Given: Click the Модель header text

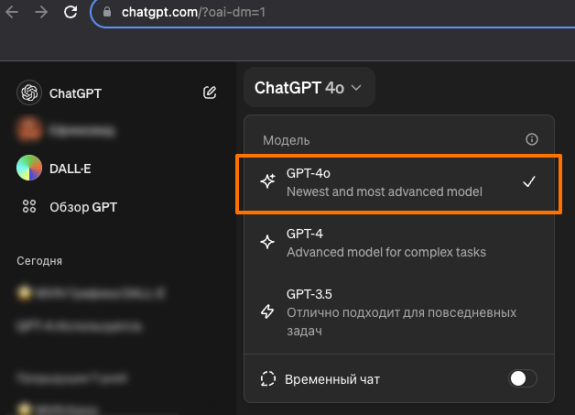Looking at the screenshot, I should point(286,140).
